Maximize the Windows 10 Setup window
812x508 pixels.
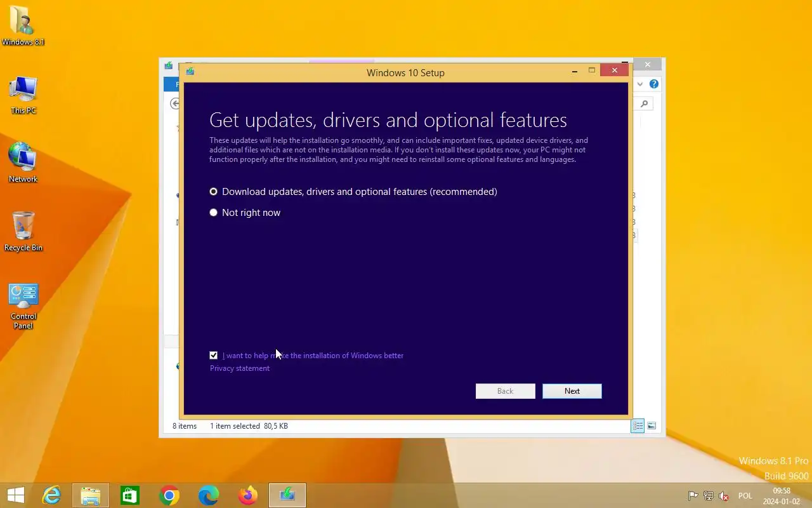[592, 70]
